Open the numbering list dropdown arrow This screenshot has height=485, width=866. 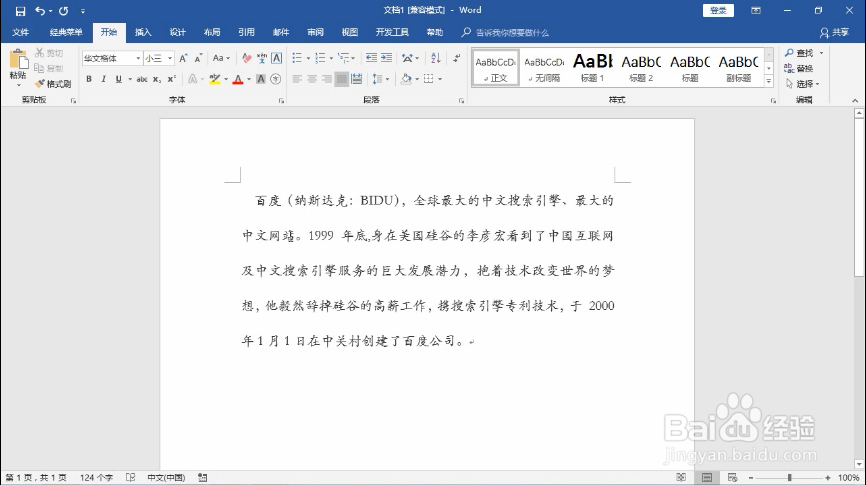point(331,58)
